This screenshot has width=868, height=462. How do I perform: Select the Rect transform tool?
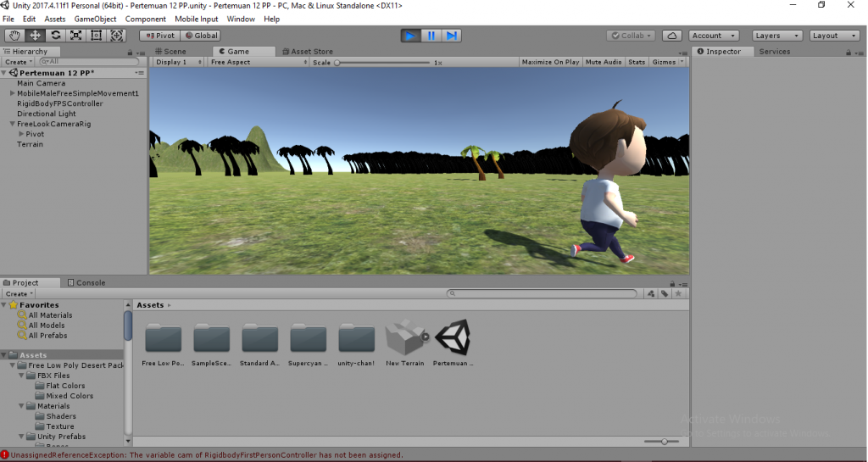(97, 36)
